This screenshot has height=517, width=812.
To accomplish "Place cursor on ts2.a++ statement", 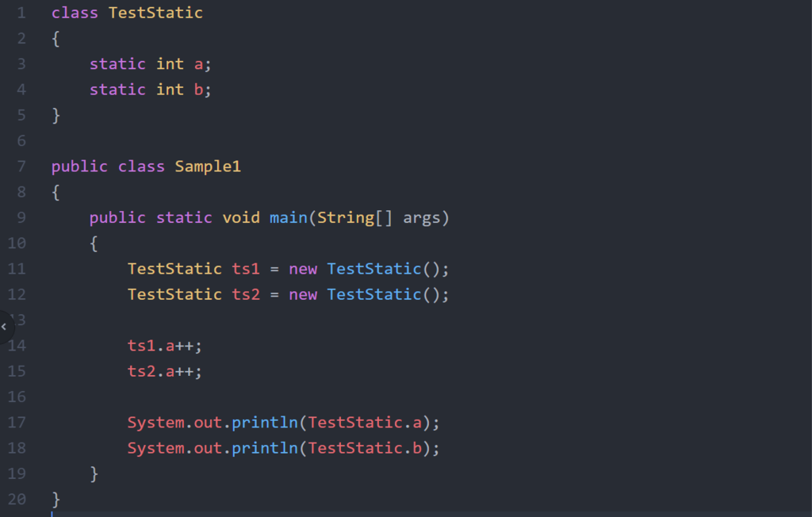I will tap(165, 371).
